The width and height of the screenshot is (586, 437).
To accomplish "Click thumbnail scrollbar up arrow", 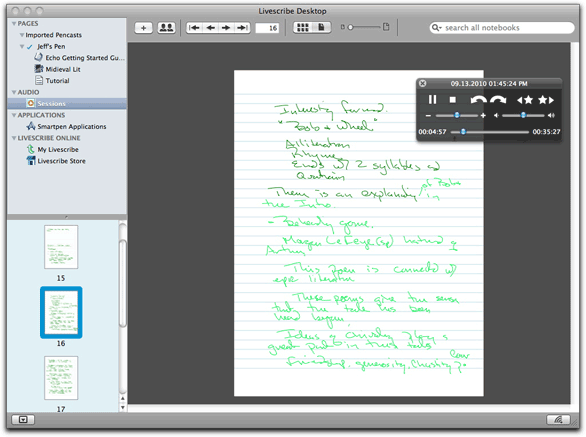I will 123,398.
